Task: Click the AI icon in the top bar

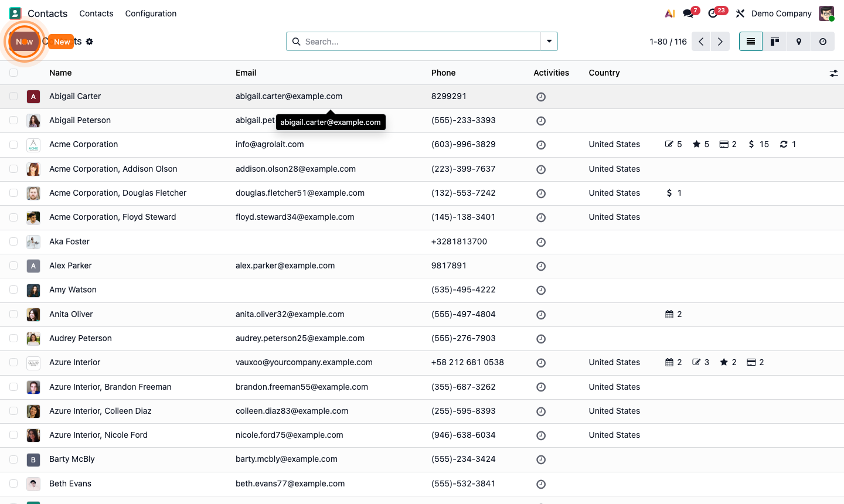Action: [669, 13]
